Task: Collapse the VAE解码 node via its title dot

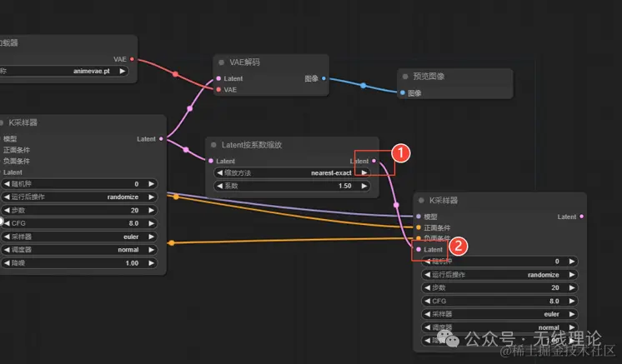Action: click(x=221, y=62)
